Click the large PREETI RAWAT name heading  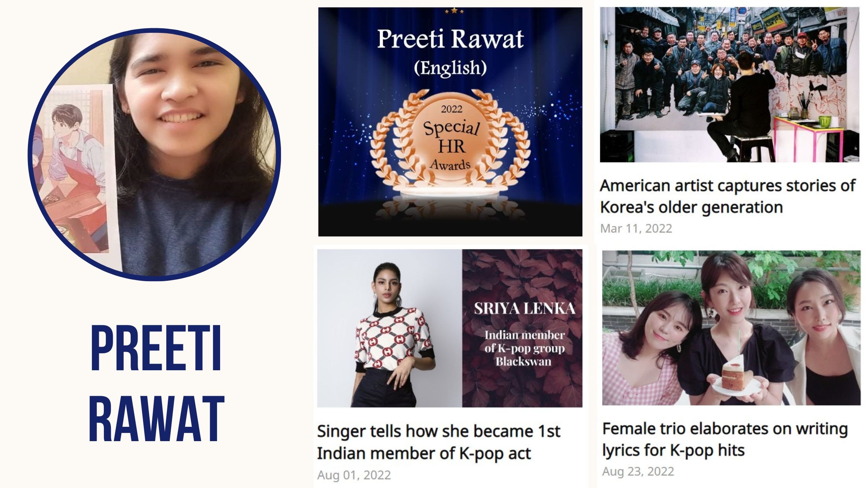[x=156, y=383]
